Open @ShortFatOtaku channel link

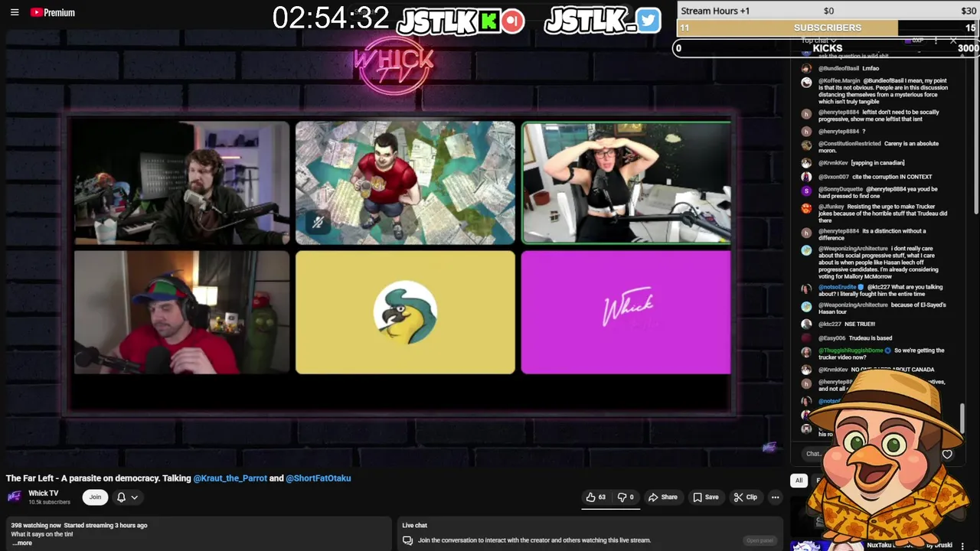tap(318, 478)
